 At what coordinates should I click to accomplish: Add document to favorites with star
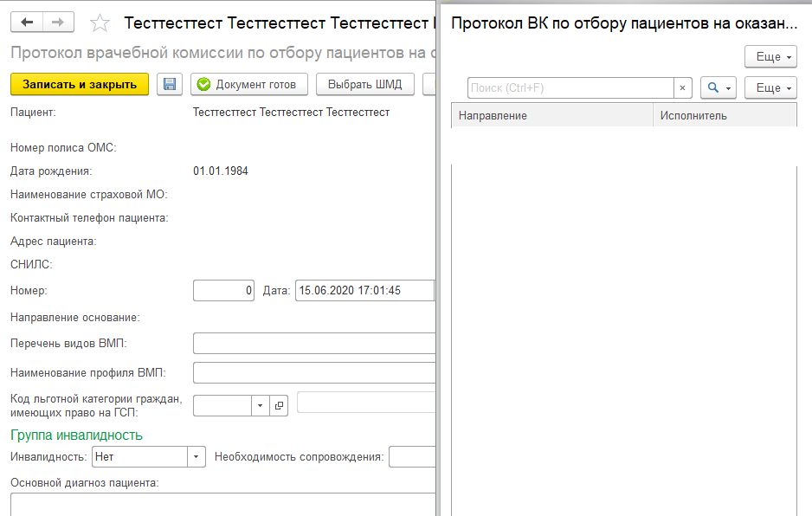point(100,23)
